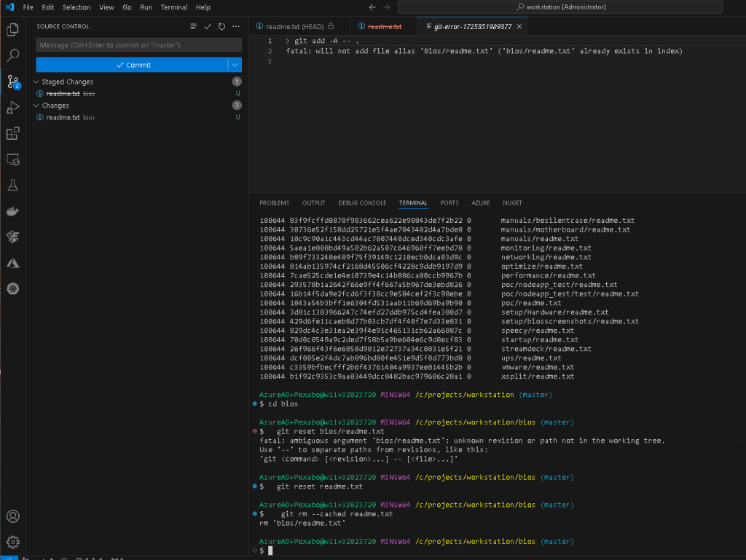Open the Run menu
746x560 pixels.
tap(146, 7)
